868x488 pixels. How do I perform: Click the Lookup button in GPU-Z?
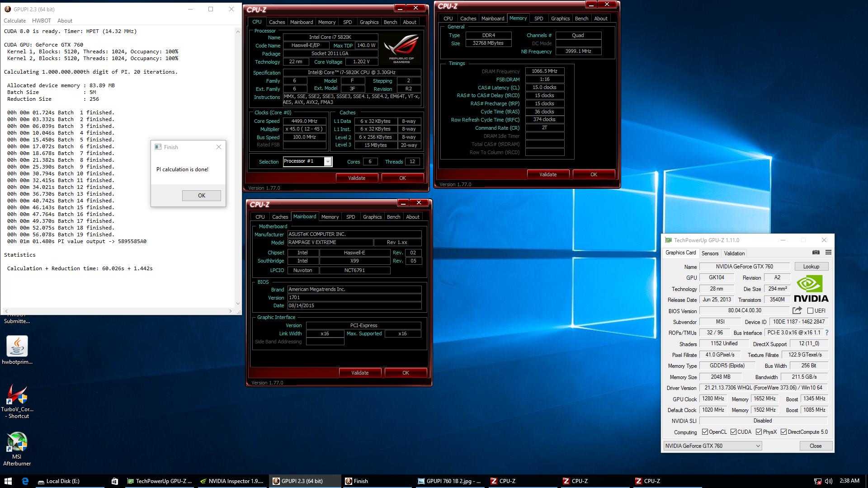coord(811,267)
